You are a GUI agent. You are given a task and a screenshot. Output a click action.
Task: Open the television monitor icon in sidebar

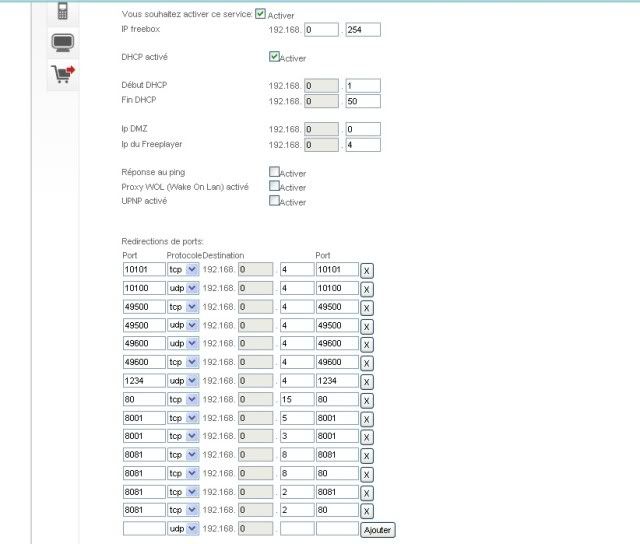click(62, 43)
